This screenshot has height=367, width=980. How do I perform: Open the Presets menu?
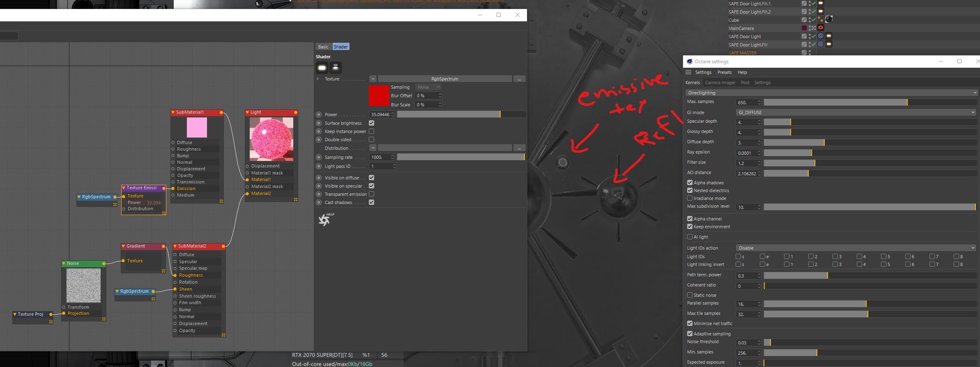725,72
